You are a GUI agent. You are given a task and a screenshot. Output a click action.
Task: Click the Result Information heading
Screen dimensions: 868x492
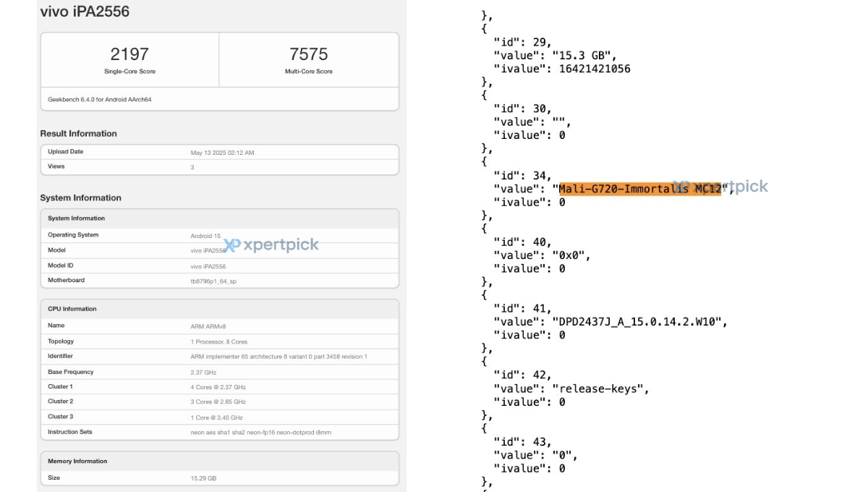pyautogui.click(x=78, y=133)
